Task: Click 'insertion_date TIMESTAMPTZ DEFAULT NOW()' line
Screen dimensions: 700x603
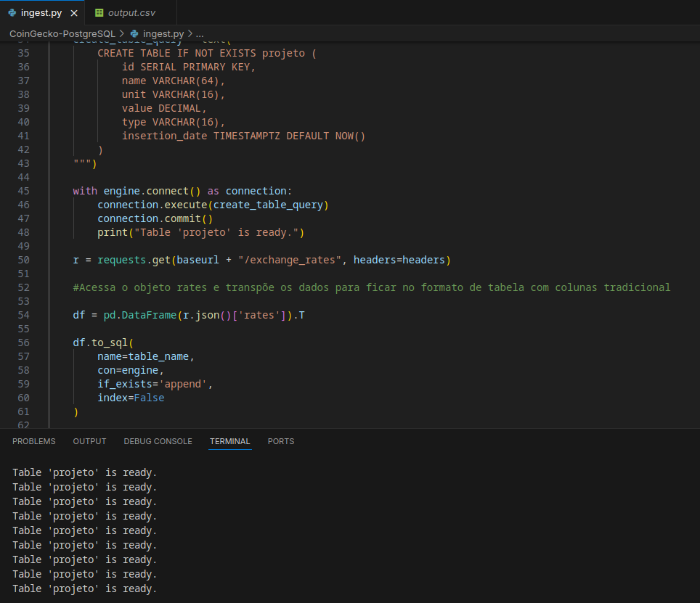Action: click(x=243, y=136)
